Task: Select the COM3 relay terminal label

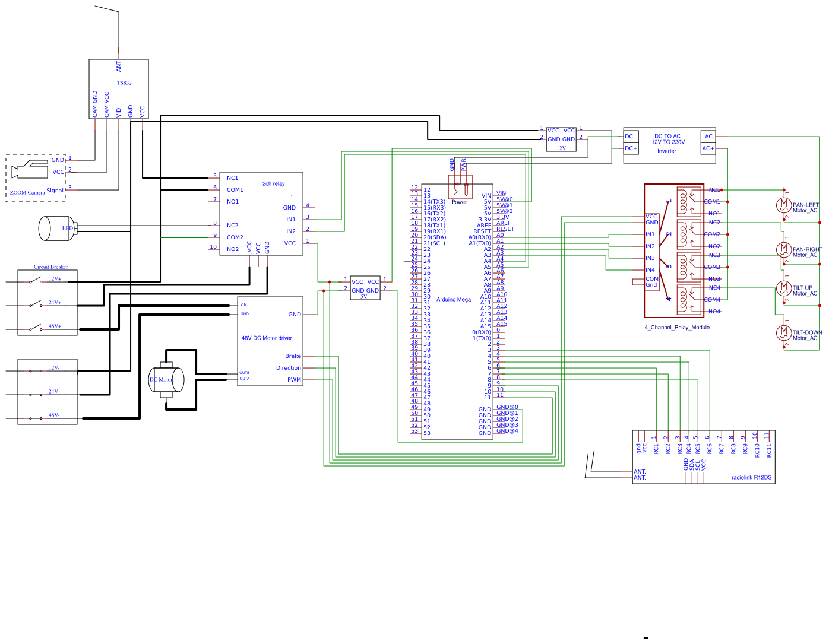Action: pyautogui.click(x=712, y=267)
